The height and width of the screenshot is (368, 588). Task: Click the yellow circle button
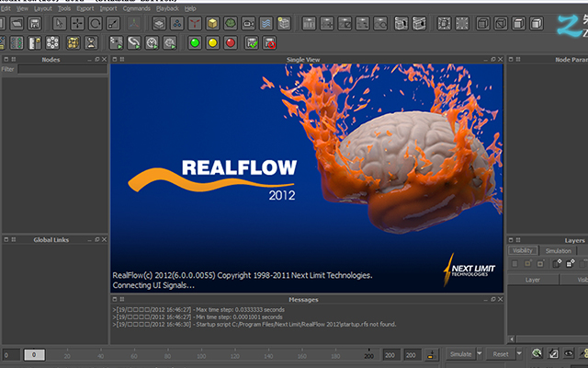coord(212,43)
